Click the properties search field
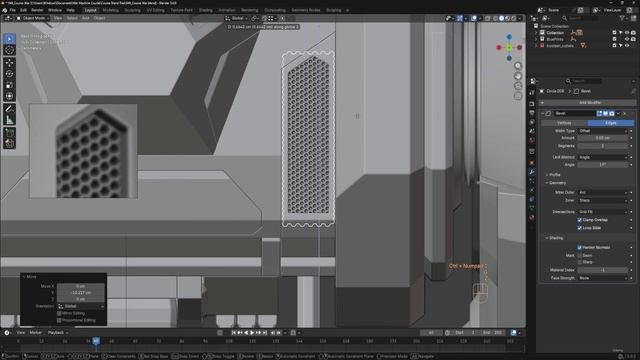The width and height of the screenshot is (640, 360). click(x=583, y=81)
